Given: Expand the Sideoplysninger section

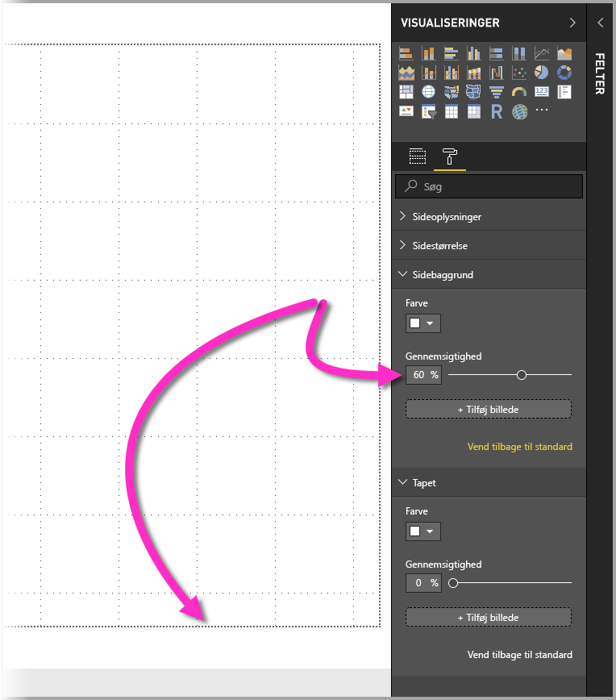Looking at the screenshot, I should tap(489, 216).
